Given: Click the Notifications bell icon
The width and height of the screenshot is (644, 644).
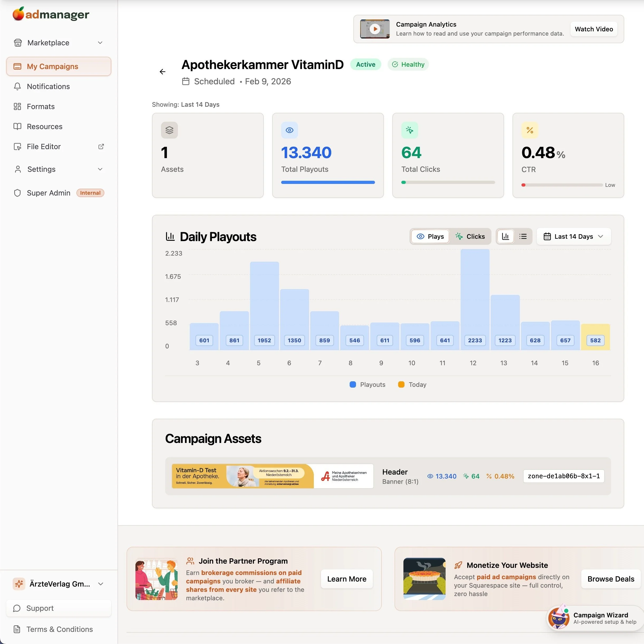Looking at the screenshot, I should 17,86.
